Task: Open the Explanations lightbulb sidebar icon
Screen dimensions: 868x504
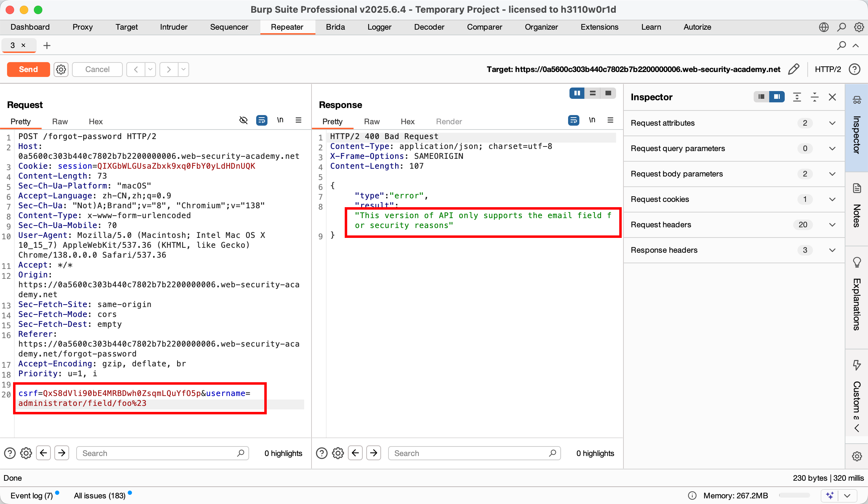Action: coord(857,262)
